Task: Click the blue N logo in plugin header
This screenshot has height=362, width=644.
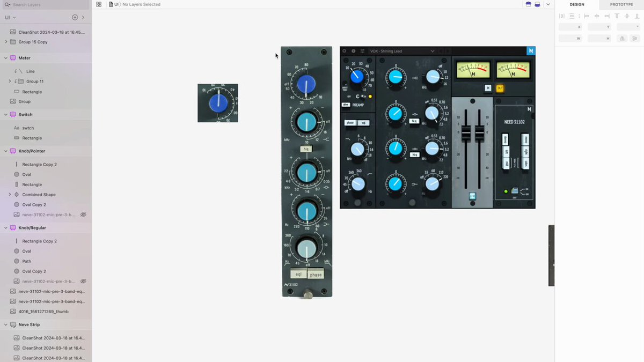Action: click(531, 51)
